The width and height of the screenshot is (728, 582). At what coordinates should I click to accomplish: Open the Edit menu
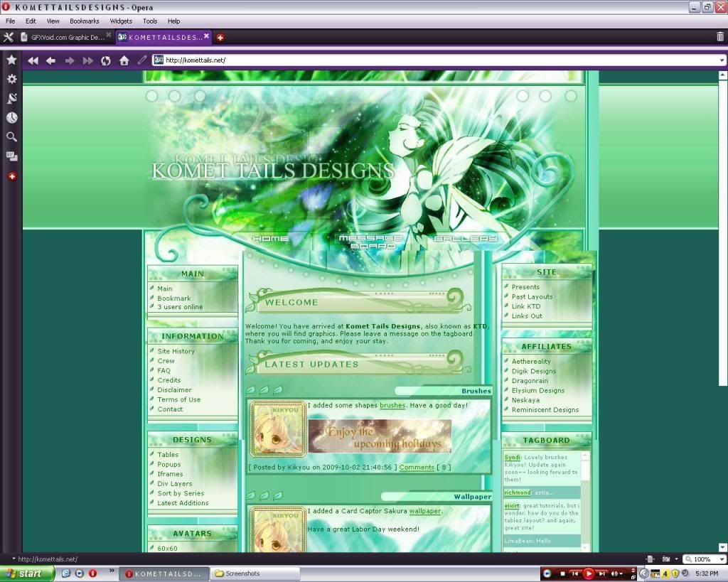31,21
